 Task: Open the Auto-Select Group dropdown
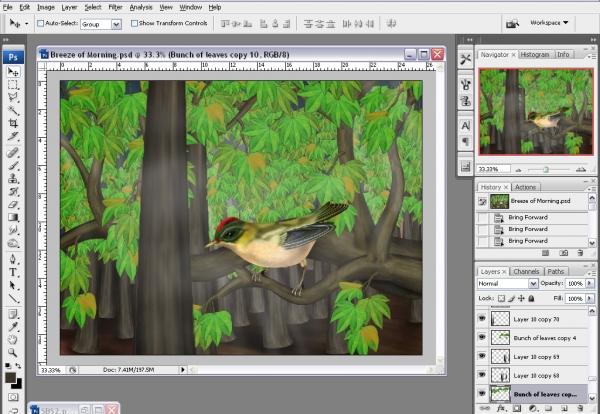click(116, 24)
